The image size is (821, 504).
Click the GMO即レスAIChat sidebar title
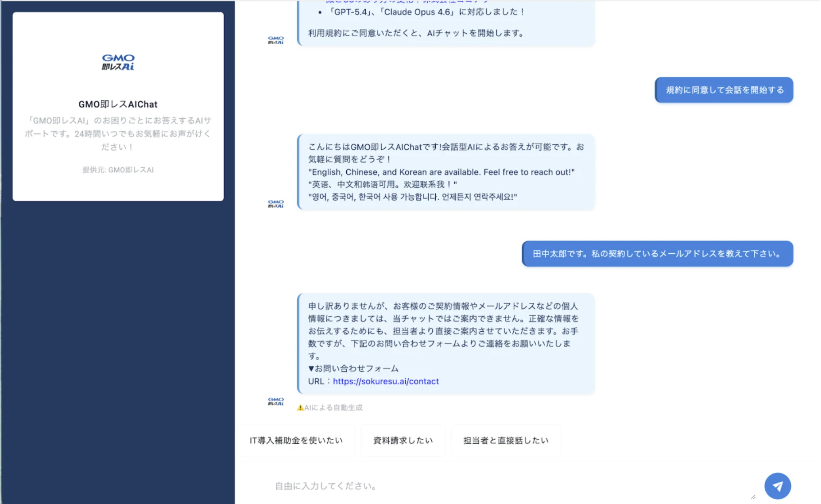[x=118, y=104]
